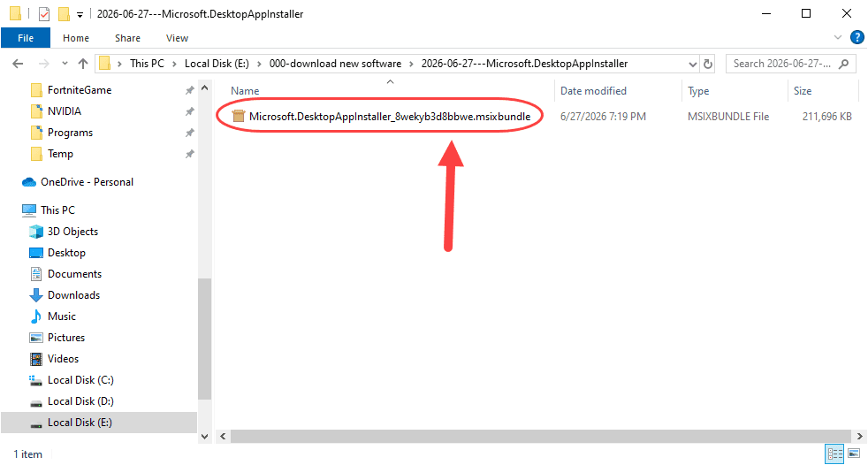Expand chevron after This PC breadcrumb

(174, 65)
